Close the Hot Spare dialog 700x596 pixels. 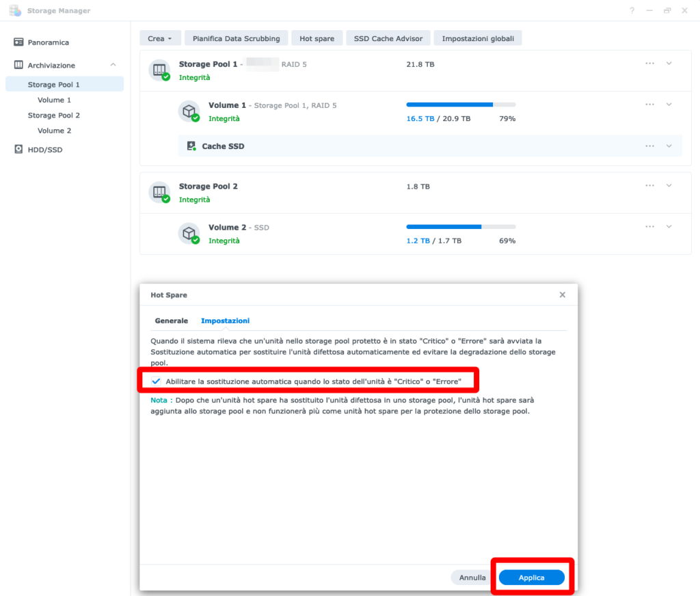(x=562, y=295)
